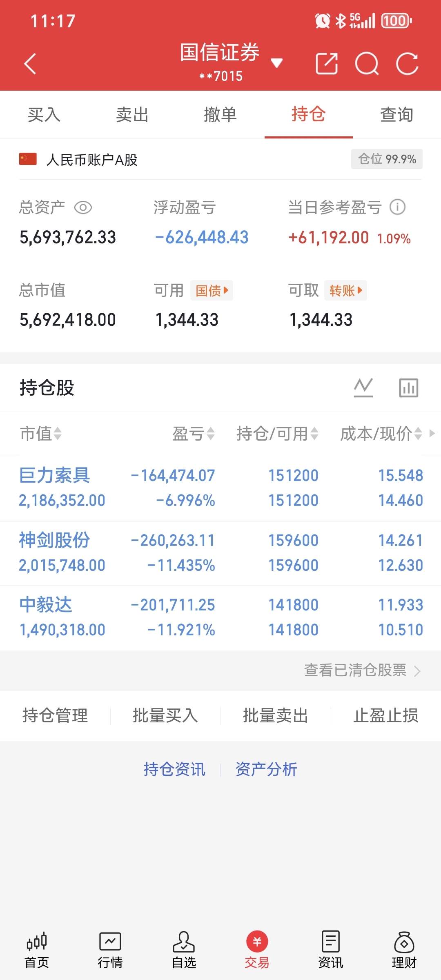Screen dimensions: 441x980
Task: Sort holdings by 成本/现价
Action: pyautogui.click(x=381, y=434)
